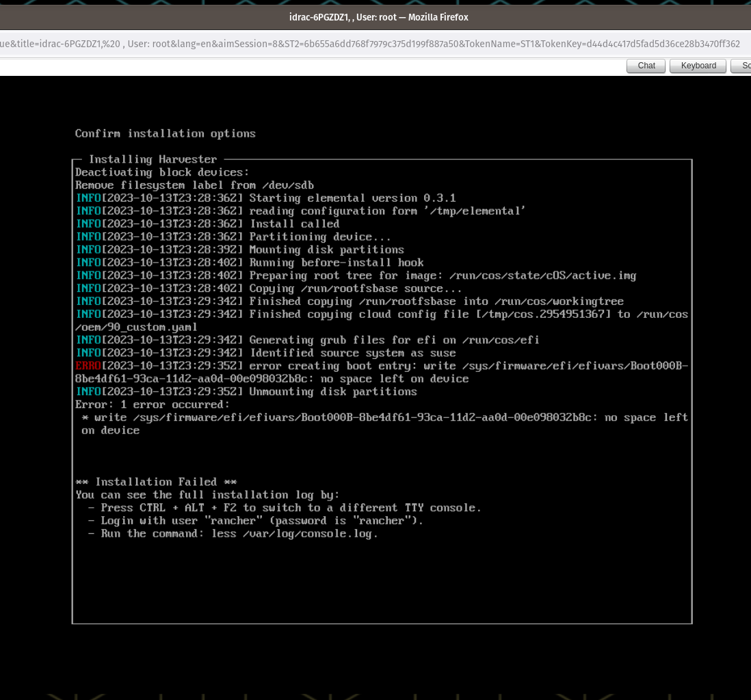
Task: Click the 'Install called' log line
Action: pos(207,224)
